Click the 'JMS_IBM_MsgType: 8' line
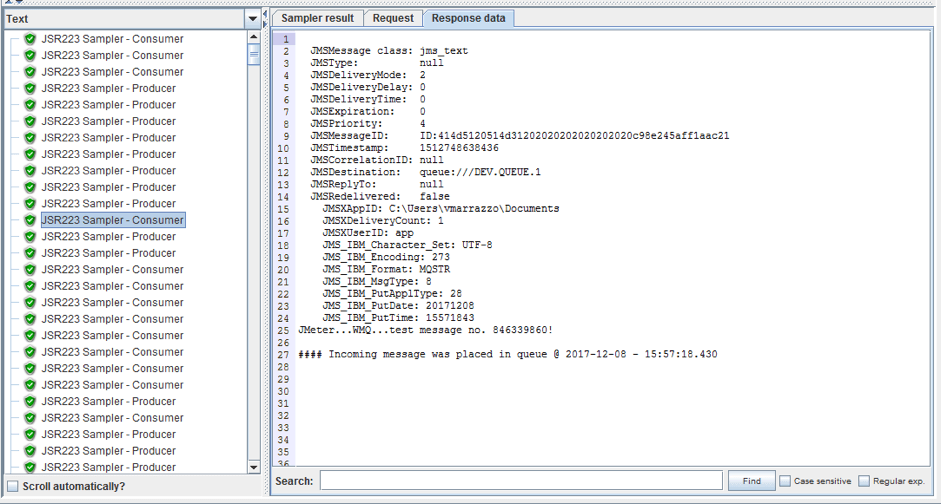This screenshot has height=504, width=941. coord(377,281)
